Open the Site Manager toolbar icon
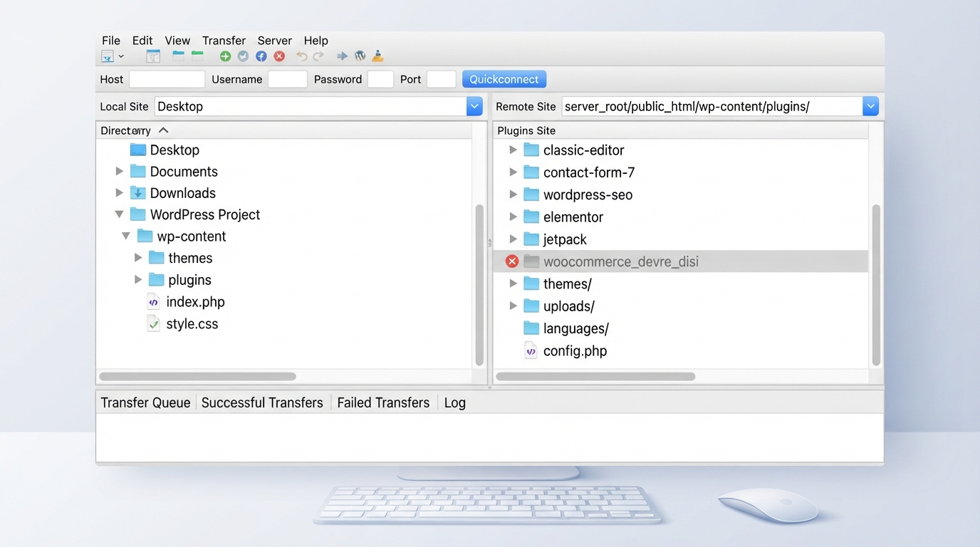The width and height of the screenshot is (980, 547). pos(108,56)
